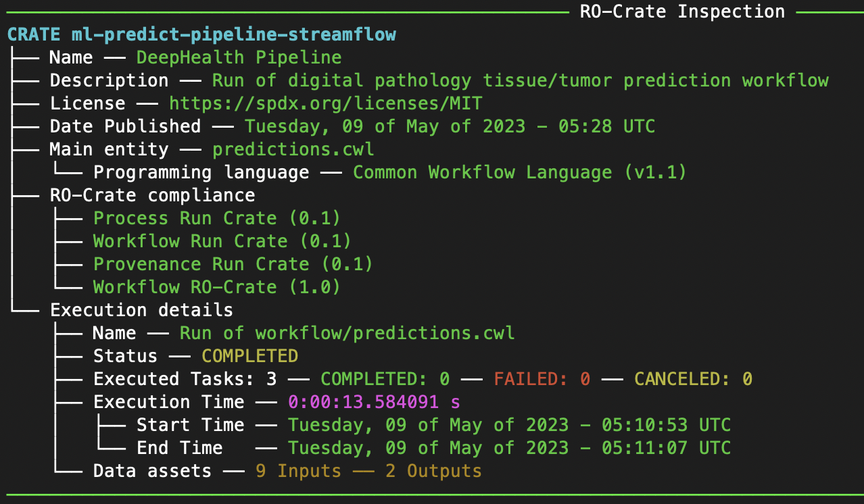Click 'Common Workflow Language (v1.1)' value
864x504 pixels.
pyautogui.click(x=520, y=172)
